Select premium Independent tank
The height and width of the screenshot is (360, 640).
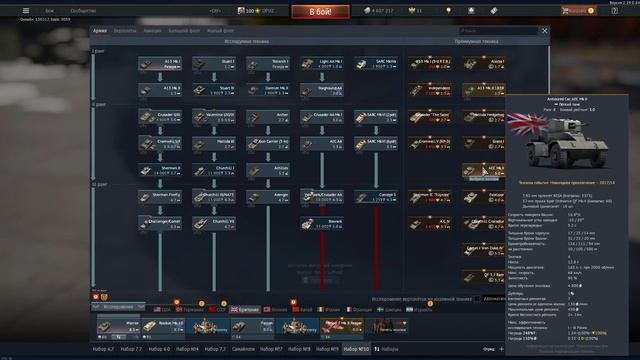pos(430,90)
